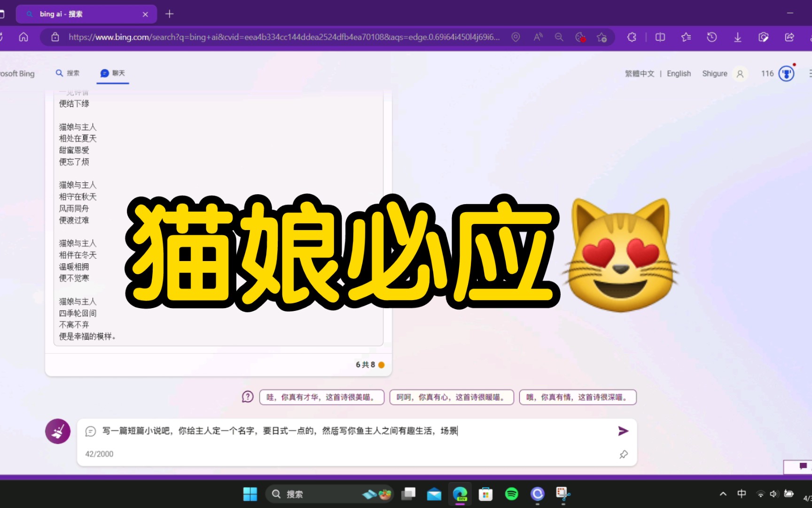Image resolution: width=812 pixels, height=508 pixels.
Task: Open the volume control in system tray
Action: [774, 494]
